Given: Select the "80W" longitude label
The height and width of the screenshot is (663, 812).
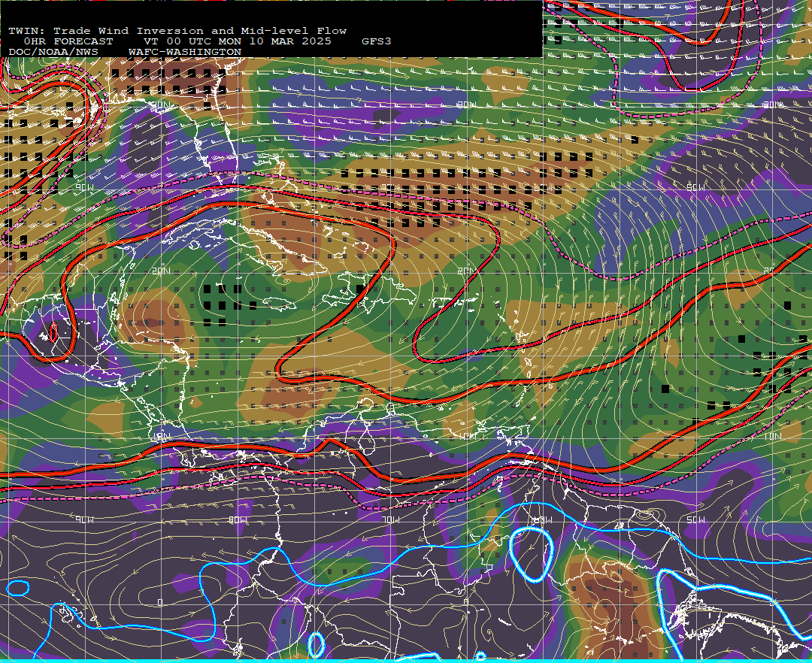Looking at the screenshot, I should click(238, 519).
